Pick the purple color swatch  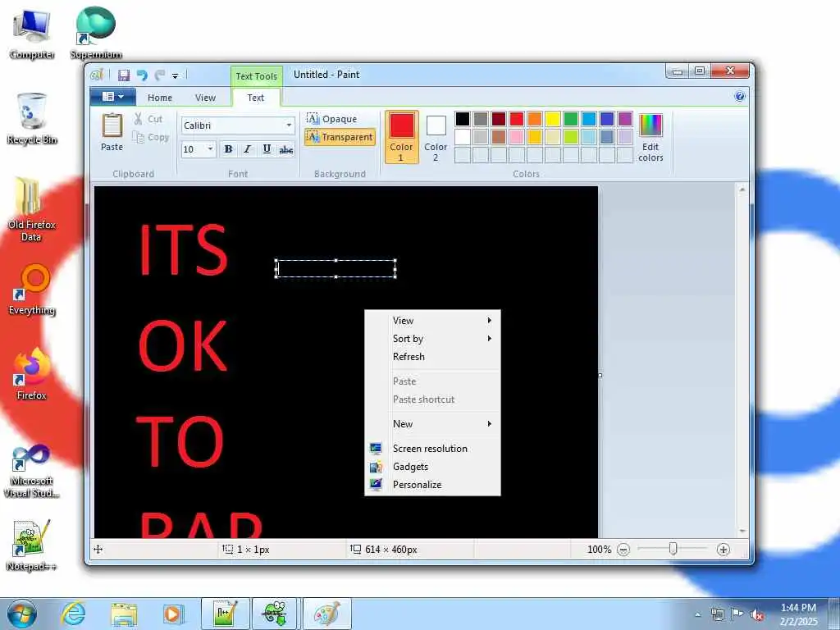click(x=625, y=119)
